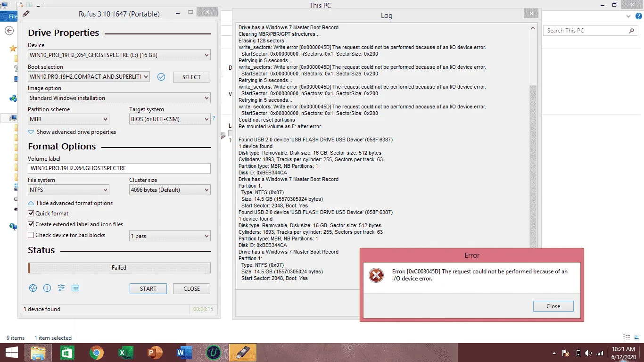This screenshot has height=362, width=644.
Task: Launch Microsoft Store from the taskbar
Action: click(x=67, y=353)
